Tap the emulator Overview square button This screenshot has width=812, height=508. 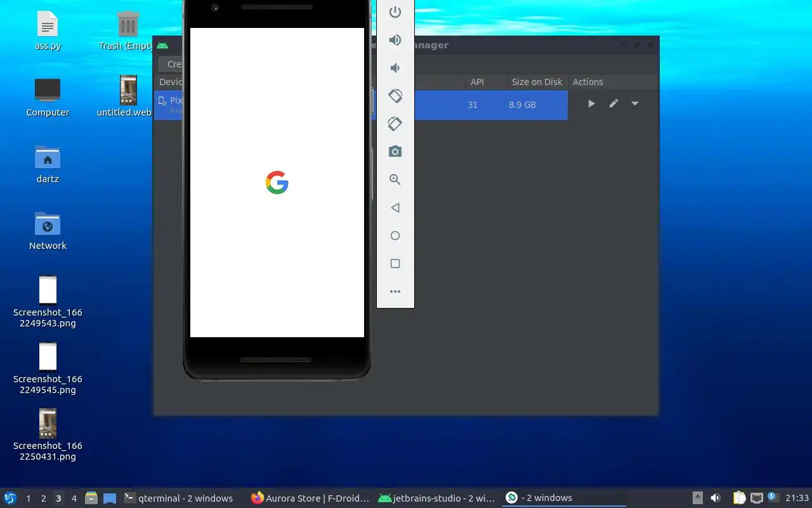tap(395, 264)
